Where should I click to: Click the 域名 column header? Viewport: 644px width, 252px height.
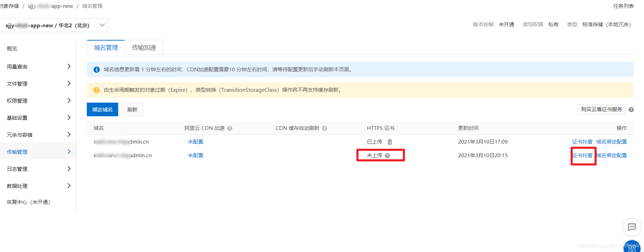99,128
